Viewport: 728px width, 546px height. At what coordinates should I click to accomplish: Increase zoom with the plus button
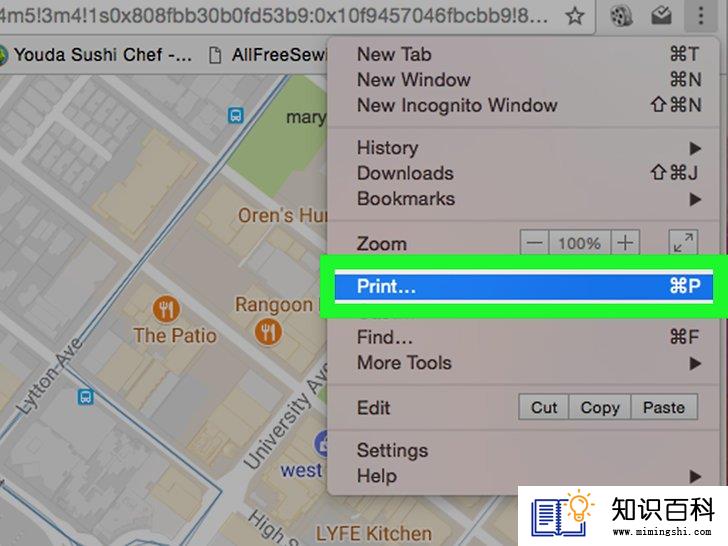point(625,242)
